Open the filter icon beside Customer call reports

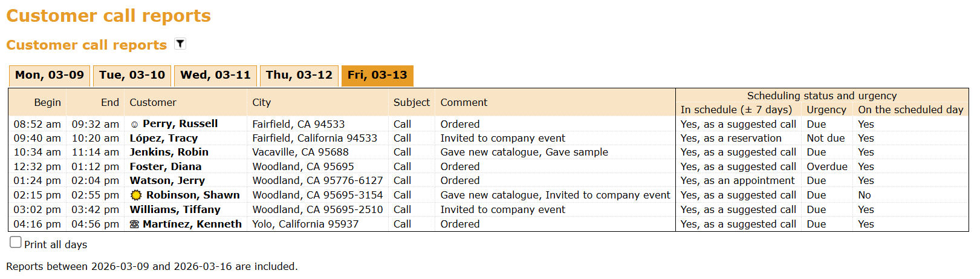[x=180, y=44]
